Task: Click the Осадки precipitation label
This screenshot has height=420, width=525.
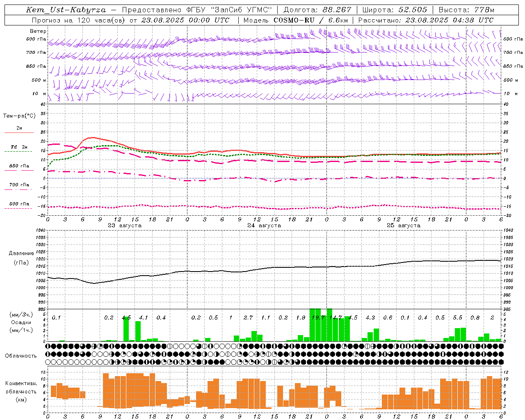Action: 21,322
